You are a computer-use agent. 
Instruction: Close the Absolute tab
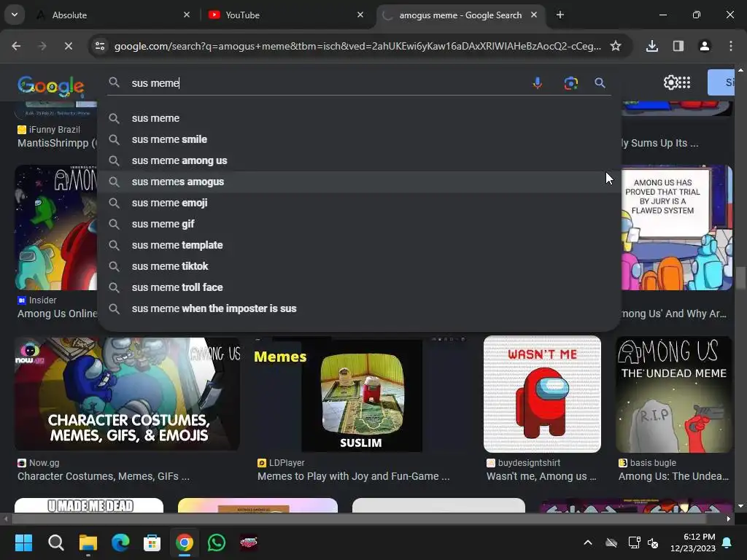click(187, 15)
